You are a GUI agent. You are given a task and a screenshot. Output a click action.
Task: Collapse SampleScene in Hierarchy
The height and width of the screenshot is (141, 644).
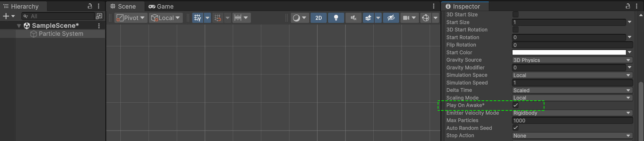[19, 26]
